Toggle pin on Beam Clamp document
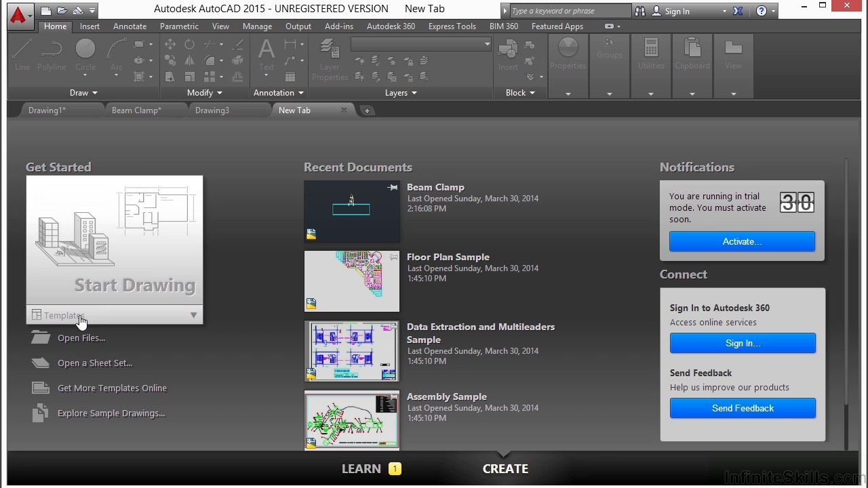The width and height of the screenshot is (868, 488). pos(393,187)
